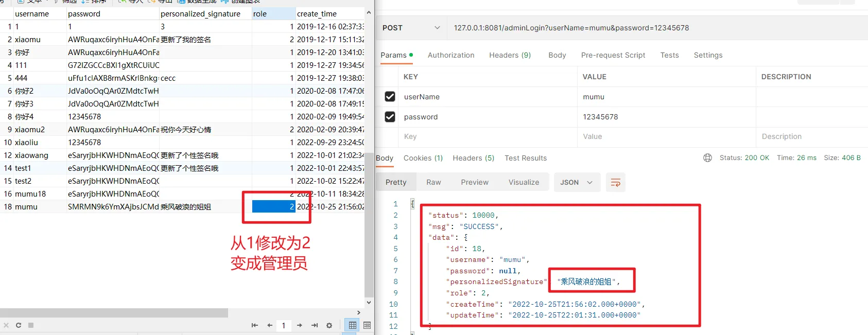Viewport: 868px width, 335px height.
Task: Click the 'mumu' value in the userName row
Action: click(594, 97)
